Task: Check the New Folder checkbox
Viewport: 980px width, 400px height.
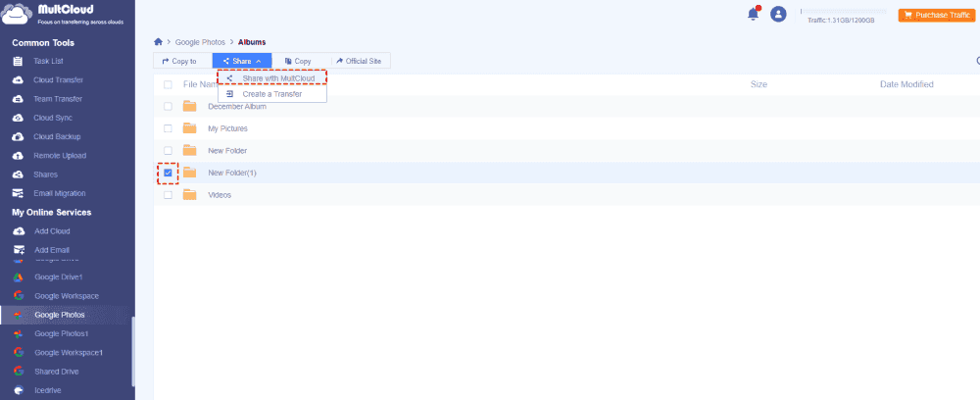Action: [x=168, y=151]
